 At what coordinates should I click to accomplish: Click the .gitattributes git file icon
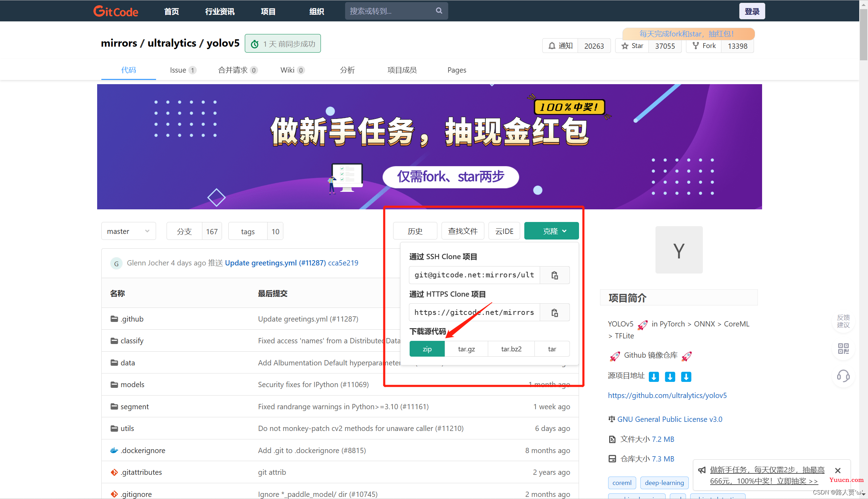point(114,472)
